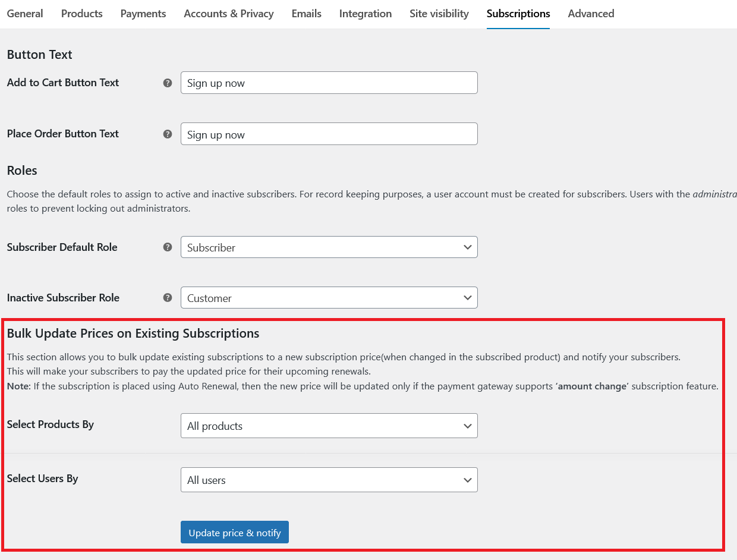Open the Integration tab

[x=365, y=13]
